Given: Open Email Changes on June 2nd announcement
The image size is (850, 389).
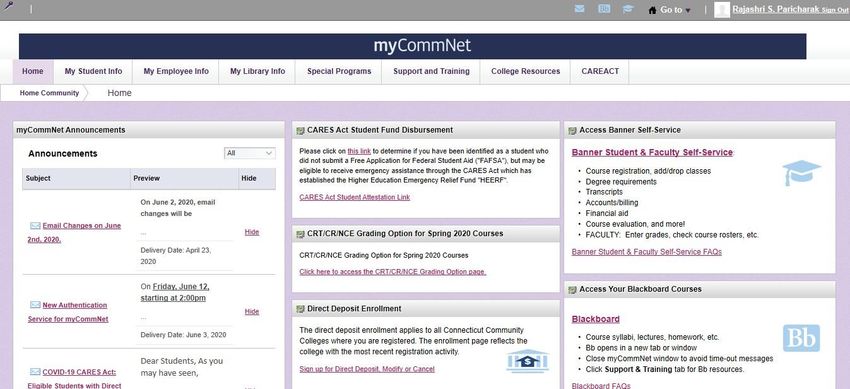Looking at the screenshot, I should coord(75,232).
